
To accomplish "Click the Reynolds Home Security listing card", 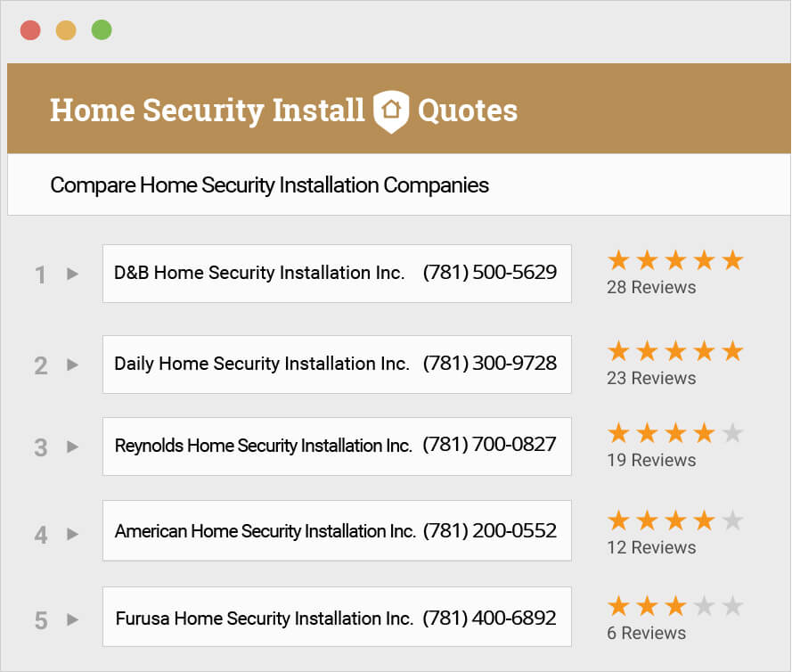I will point(337,447).
